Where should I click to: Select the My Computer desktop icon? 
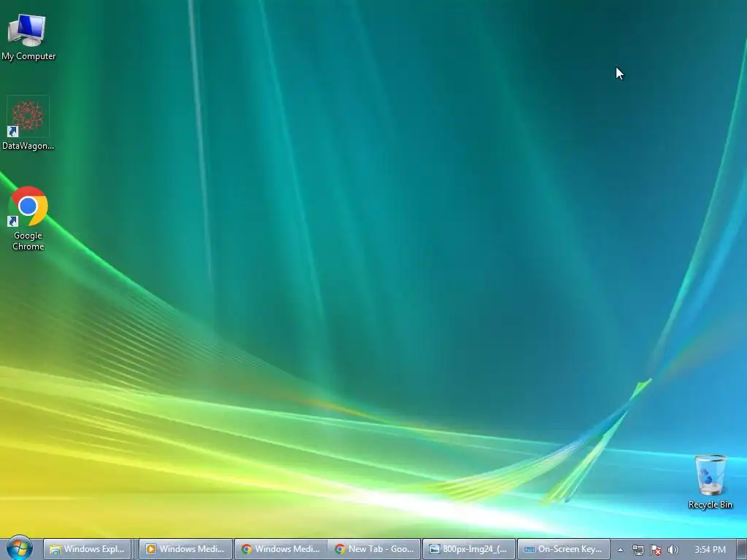click(28, 38)
